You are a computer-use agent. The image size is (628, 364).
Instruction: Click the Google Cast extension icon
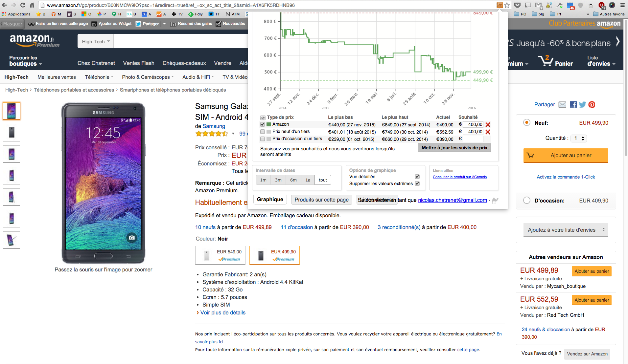(528, 5)
